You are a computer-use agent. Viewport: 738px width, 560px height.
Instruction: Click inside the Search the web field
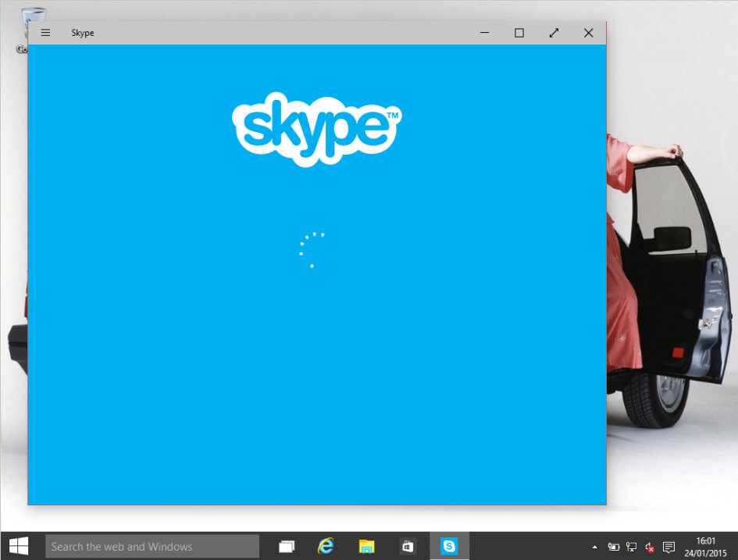(x=152, y=546)
